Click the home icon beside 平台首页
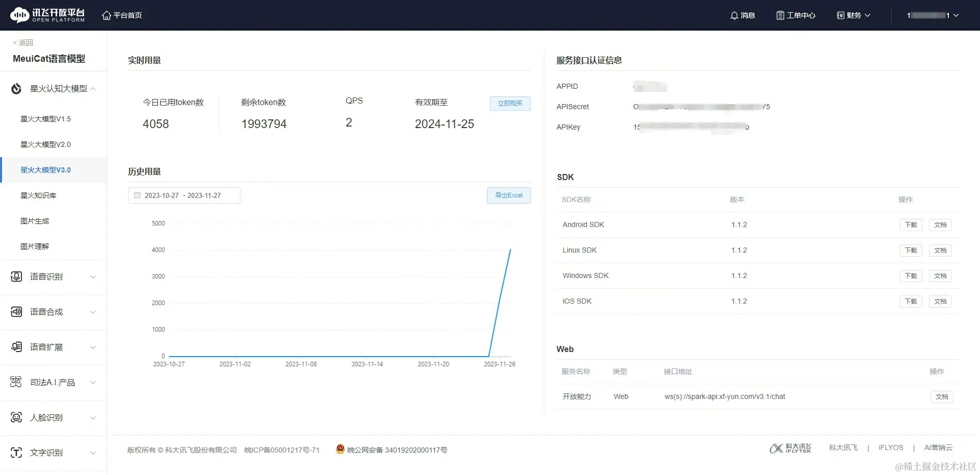 pyautogui.click(x=106, y=15)
